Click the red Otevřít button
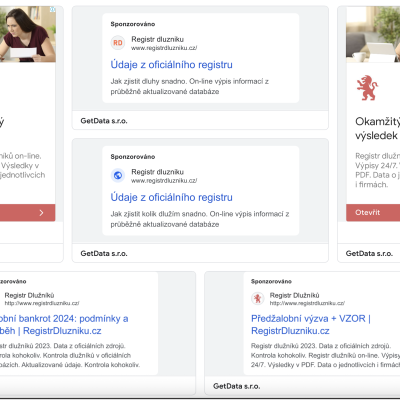 373,213
